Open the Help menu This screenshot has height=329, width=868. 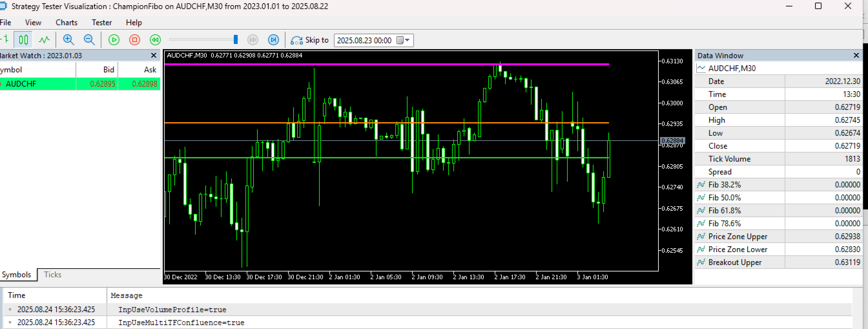(x=134, y=23)
